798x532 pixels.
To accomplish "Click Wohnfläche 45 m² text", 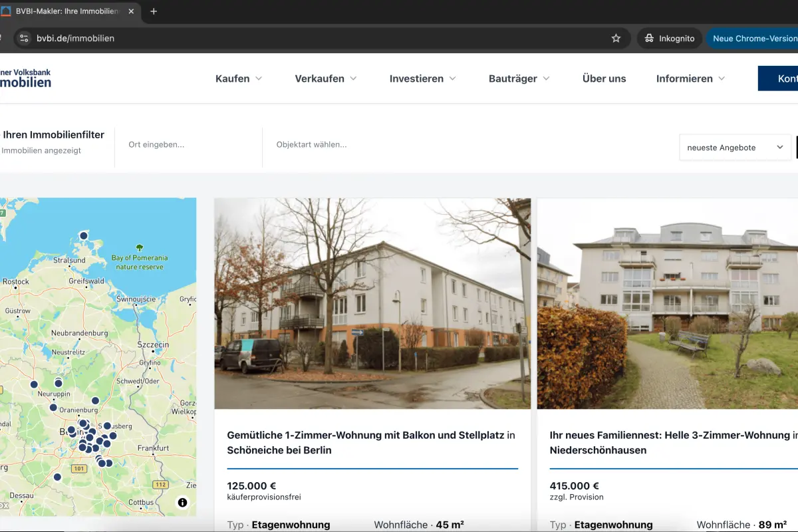I will tap(419, 525).
